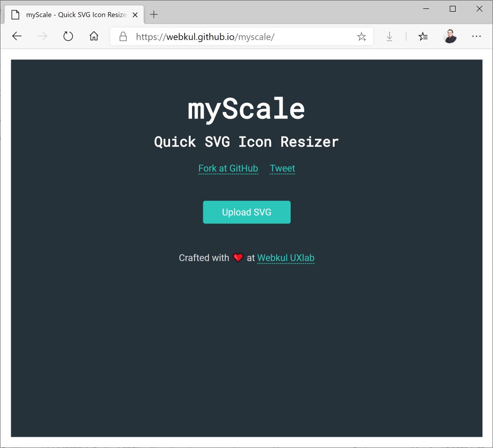Viewport: 493px width, 448px height.
Task: Go back to the previous page
Action: [x=17, y=36]
